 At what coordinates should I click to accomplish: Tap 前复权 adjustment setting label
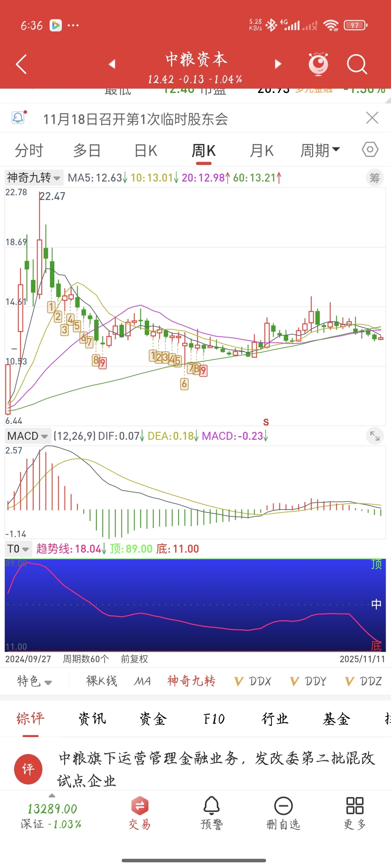point(134,659)
